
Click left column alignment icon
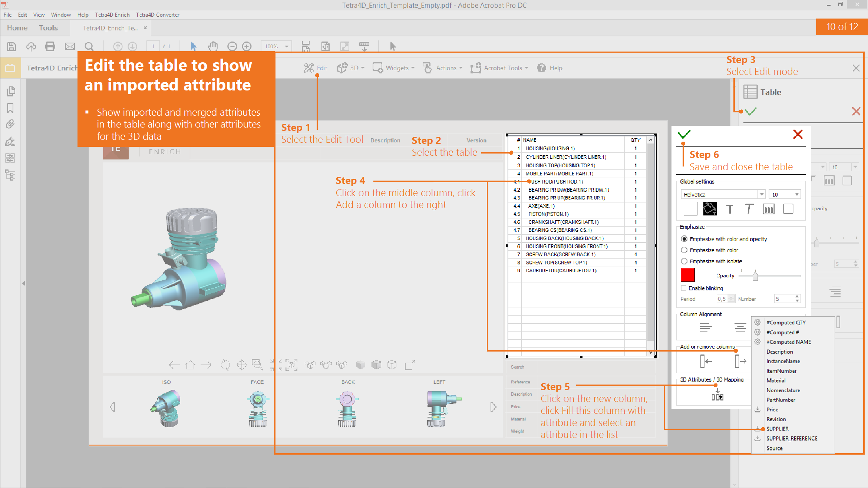[x=705, y=329]
